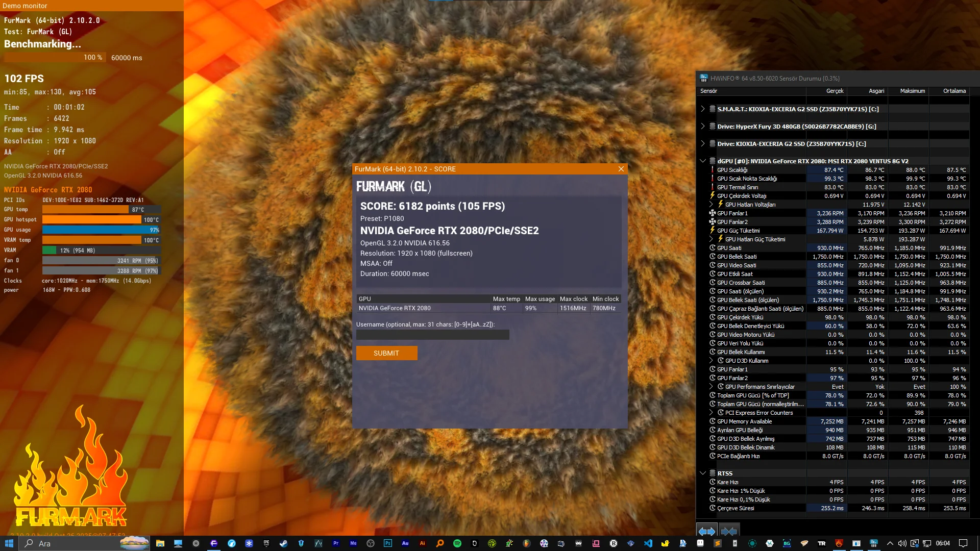Viewport: 980px width, 551px height.
Task: Collapse the RTSS sensor group
Action: point(703,473)
